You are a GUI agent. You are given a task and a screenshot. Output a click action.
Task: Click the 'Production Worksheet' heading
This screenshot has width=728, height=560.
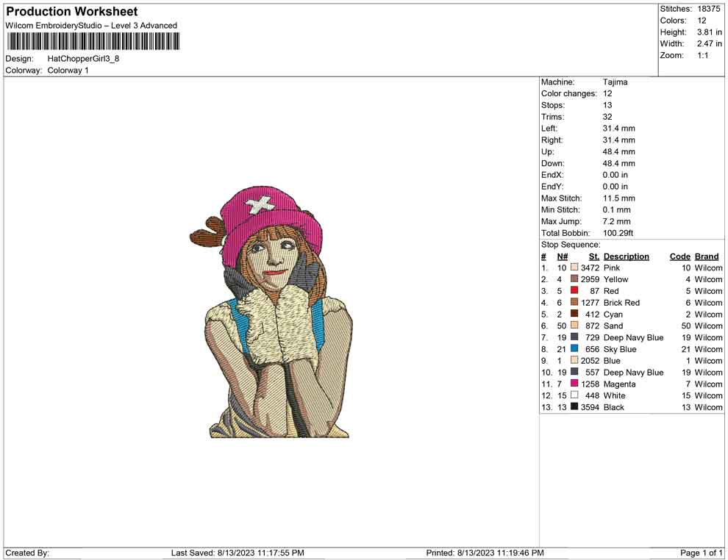[x=72, y=12]
